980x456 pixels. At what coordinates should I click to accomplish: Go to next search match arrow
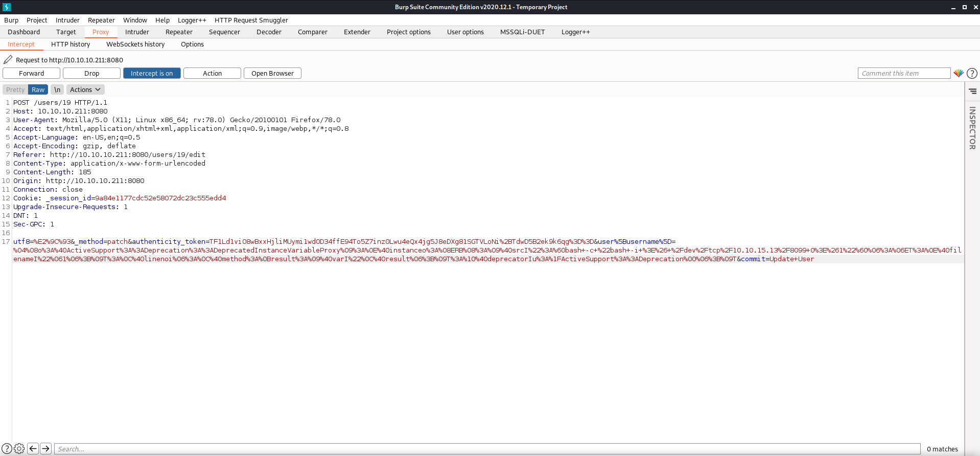[x=46, y=449]
